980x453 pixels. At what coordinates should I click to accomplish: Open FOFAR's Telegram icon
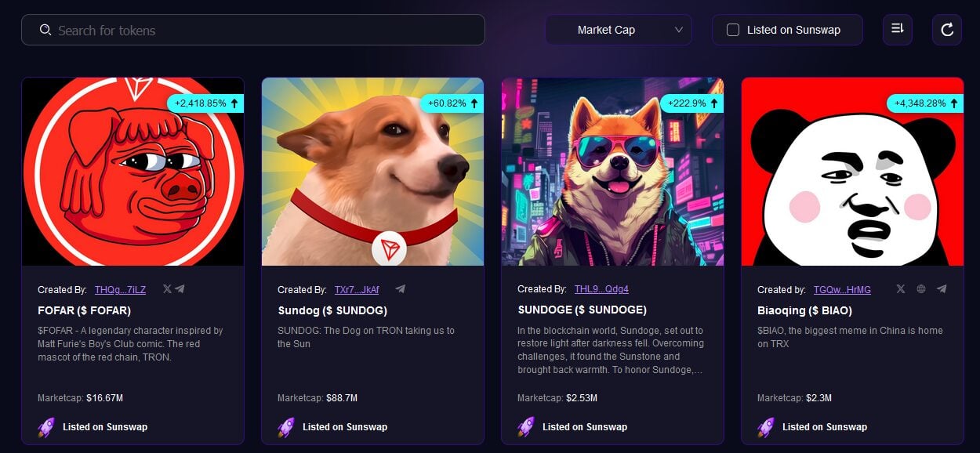[x=180, y=289]
